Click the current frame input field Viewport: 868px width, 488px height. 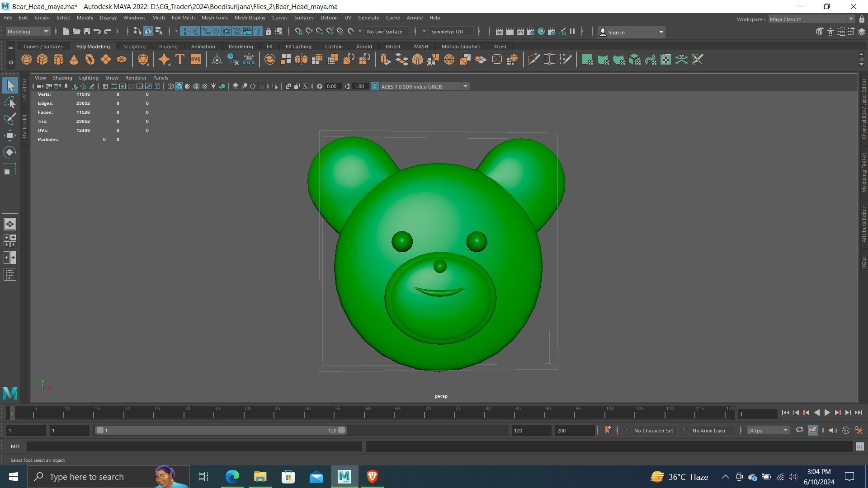[x=757, y=414]
